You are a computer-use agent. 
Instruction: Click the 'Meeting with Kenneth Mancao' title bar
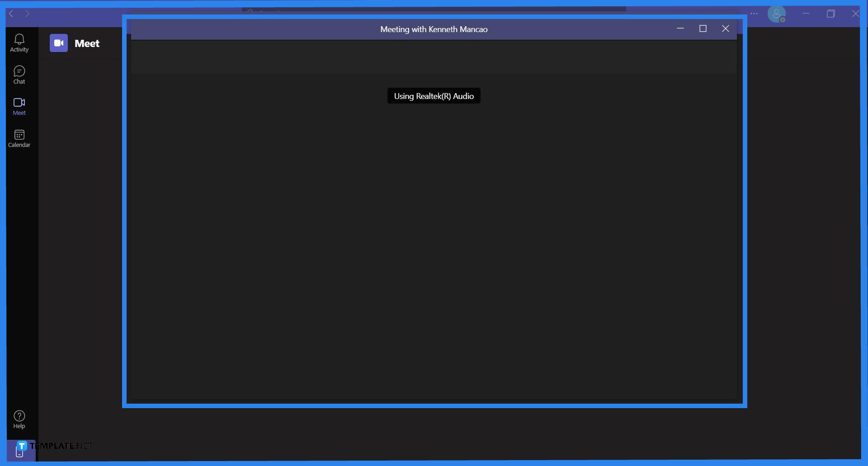434,29
